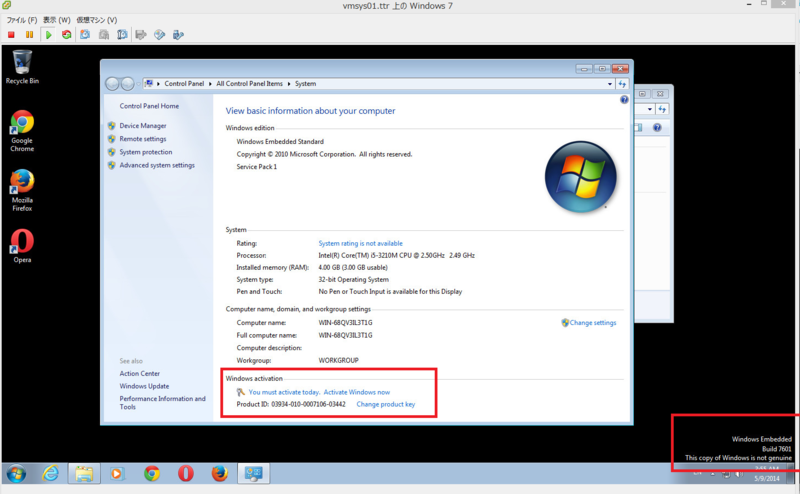Click the activation key icon beside You must activate

pyautogui.click(x=241, y=392)
